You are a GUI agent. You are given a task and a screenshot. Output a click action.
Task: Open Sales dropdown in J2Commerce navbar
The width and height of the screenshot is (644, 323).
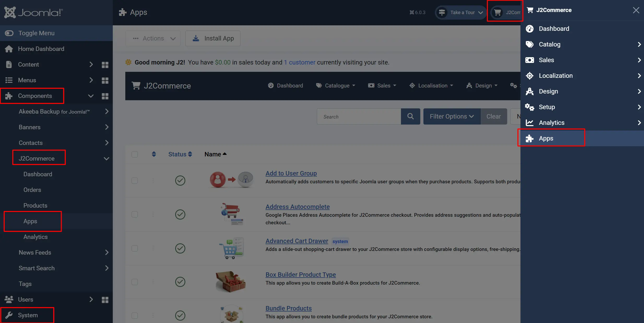(x=382, y=86)
